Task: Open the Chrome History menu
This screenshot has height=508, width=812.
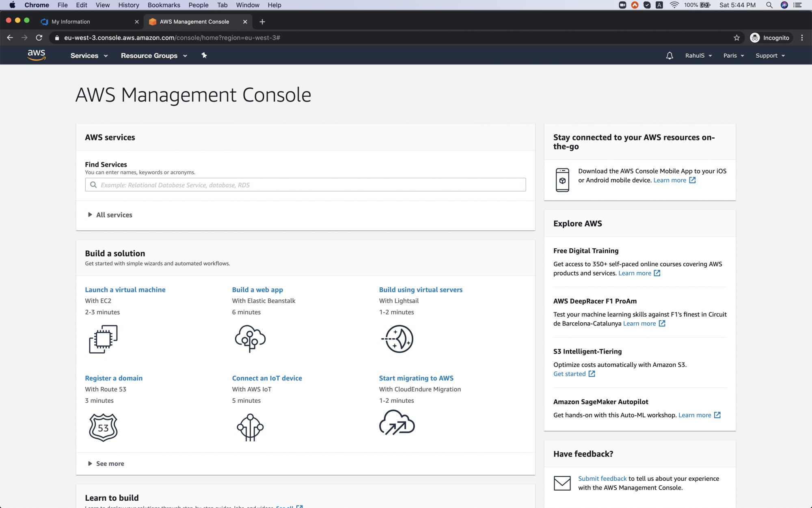Action: coord(128,5)
